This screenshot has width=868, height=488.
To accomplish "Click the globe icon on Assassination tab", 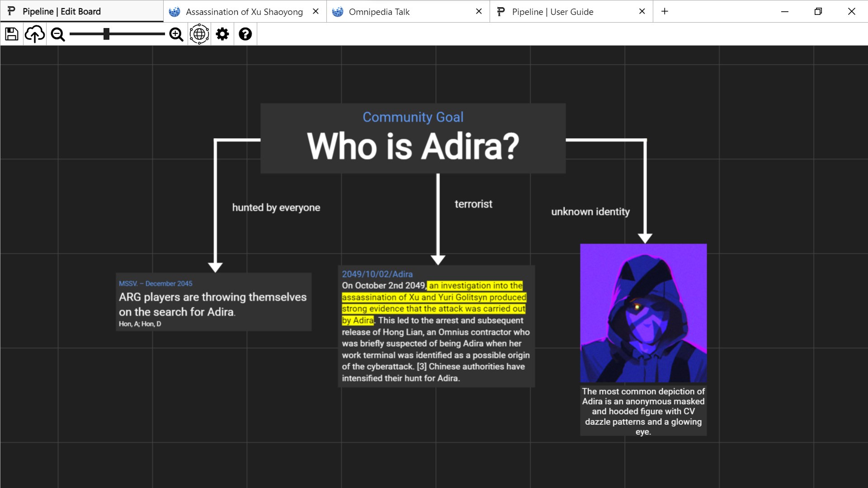I will click(x=175, y=12).
